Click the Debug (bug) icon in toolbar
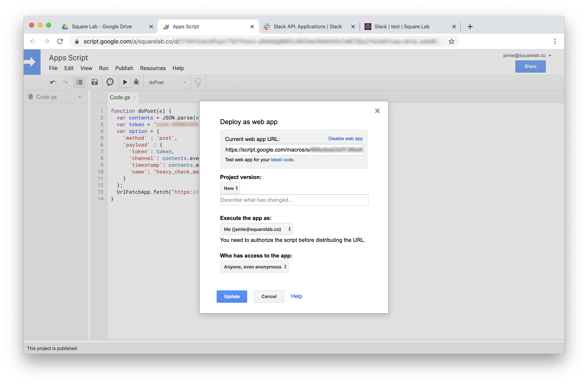This screenshot has width=588, height=385. 136,83
